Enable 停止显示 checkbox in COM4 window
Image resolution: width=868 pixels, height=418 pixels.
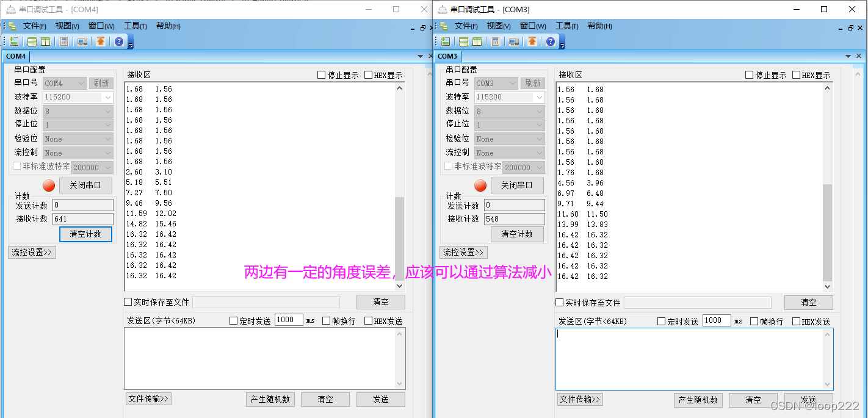(x=322, y=75)
